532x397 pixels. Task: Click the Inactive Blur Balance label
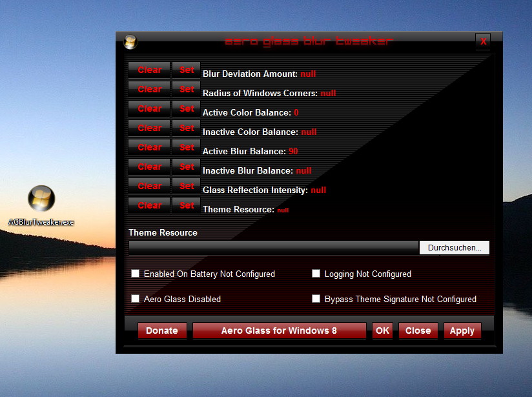[248, 170]
